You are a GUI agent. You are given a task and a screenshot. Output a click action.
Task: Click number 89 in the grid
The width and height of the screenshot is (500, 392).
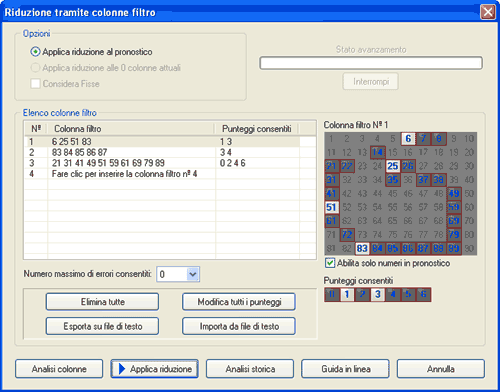454,248
